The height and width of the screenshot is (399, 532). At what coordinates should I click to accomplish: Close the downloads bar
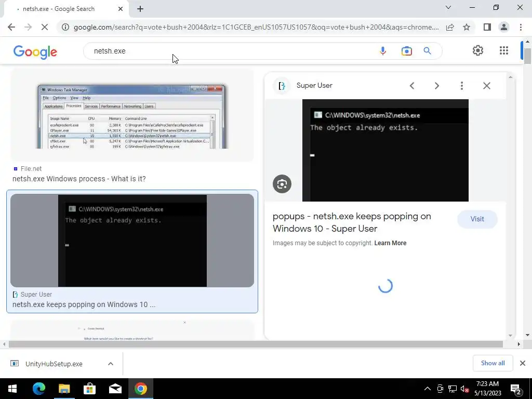(x=523, y=363)
